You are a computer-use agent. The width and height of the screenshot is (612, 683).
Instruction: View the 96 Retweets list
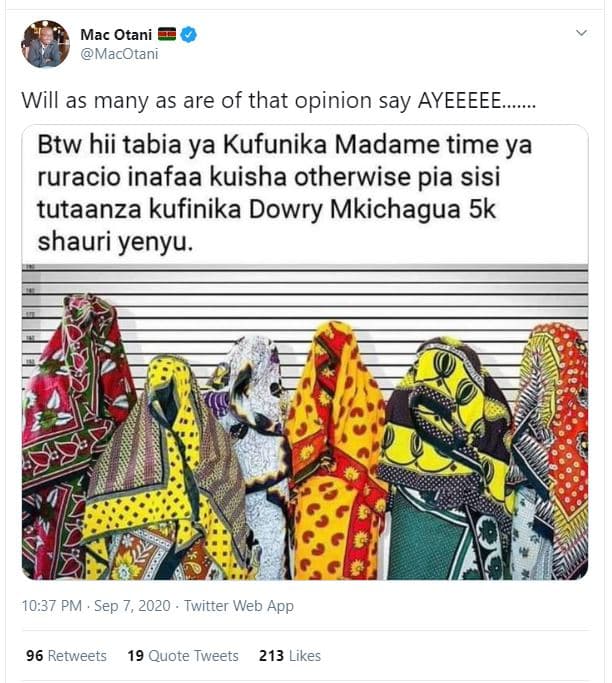66,656
